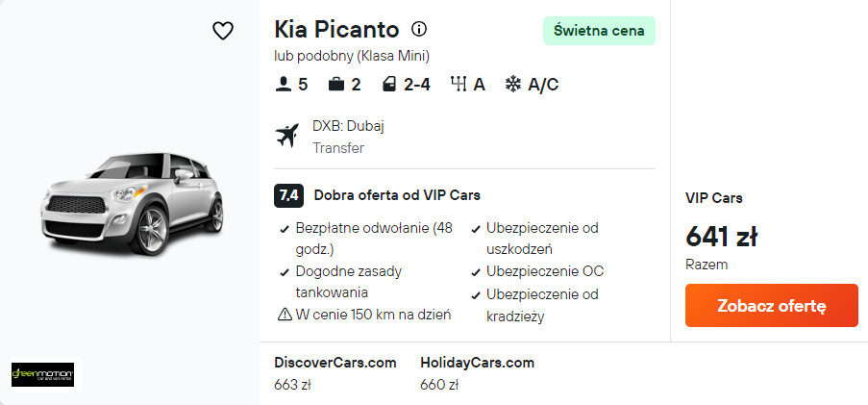
Task: Click the Kia Picanto title
Action: (x=336, y=30)
